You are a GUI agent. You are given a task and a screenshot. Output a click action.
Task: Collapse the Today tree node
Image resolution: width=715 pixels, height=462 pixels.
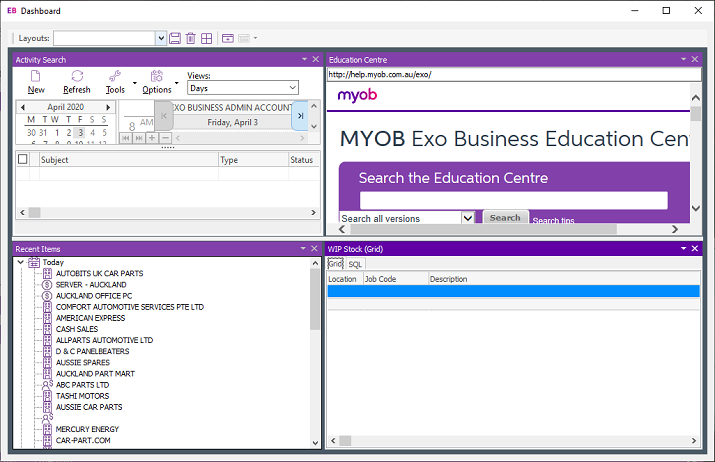(21, 262)
